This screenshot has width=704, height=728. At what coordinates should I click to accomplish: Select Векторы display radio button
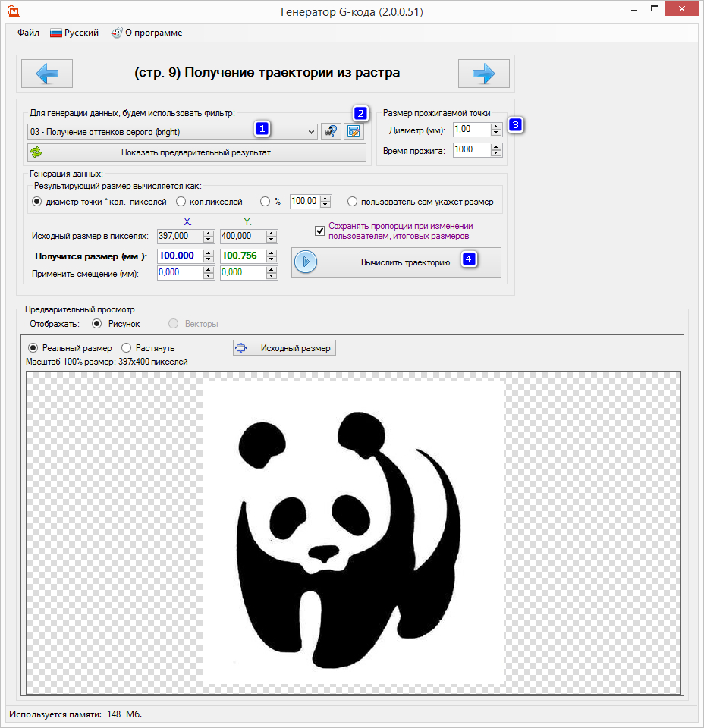[x=173, y=324]
